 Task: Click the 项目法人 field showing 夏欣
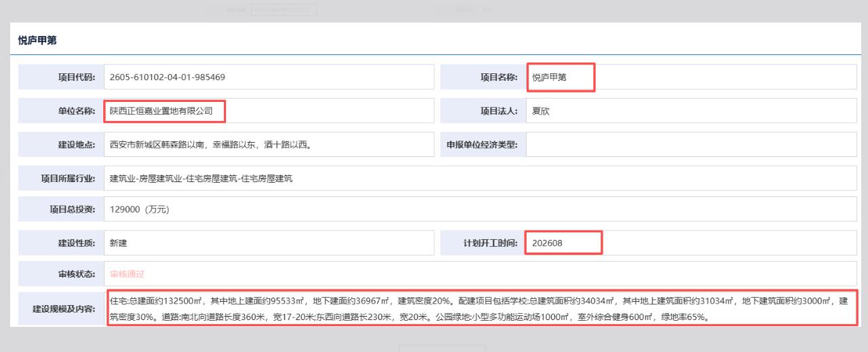click(692, 111)
